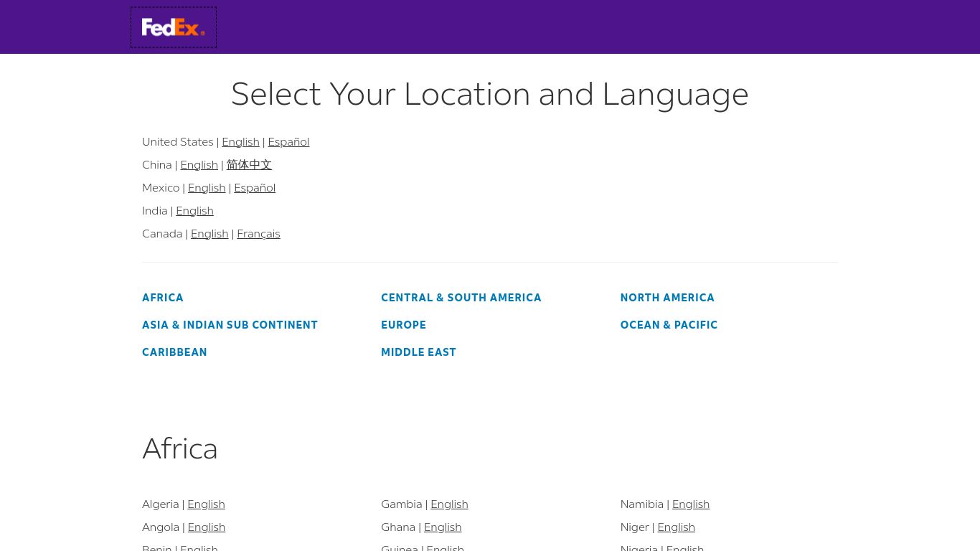
Task: Open English site for India
Action: click(x=194, y=211)
